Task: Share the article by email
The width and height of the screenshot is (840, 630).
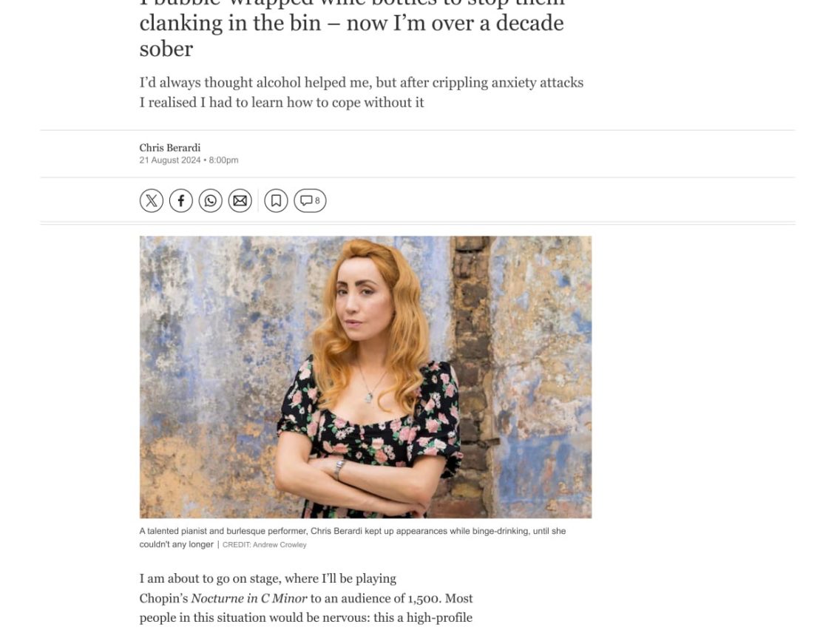Action: click(x=240, y=200)
